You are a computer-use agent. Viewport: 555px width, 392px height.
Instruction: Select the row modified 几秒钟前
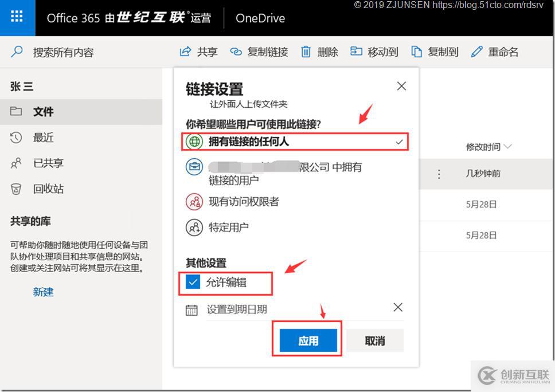[x=486, y=174]
